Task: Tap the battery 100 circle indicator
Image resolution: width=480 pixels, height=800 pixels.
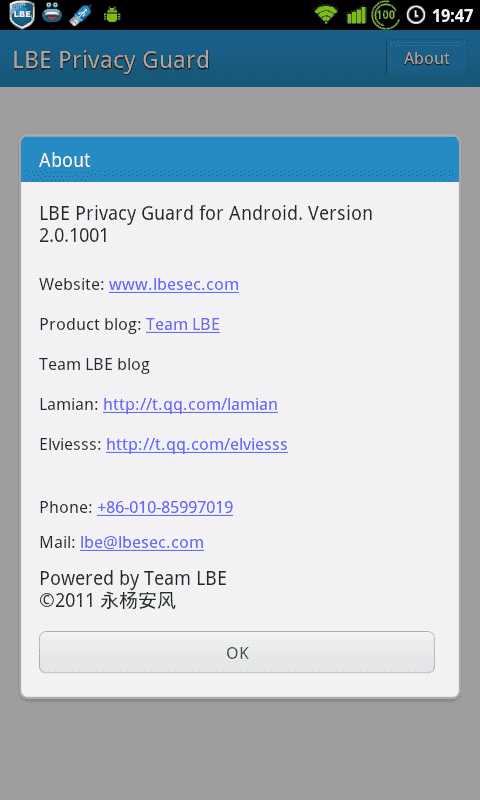Action: (x=386, y=15)
